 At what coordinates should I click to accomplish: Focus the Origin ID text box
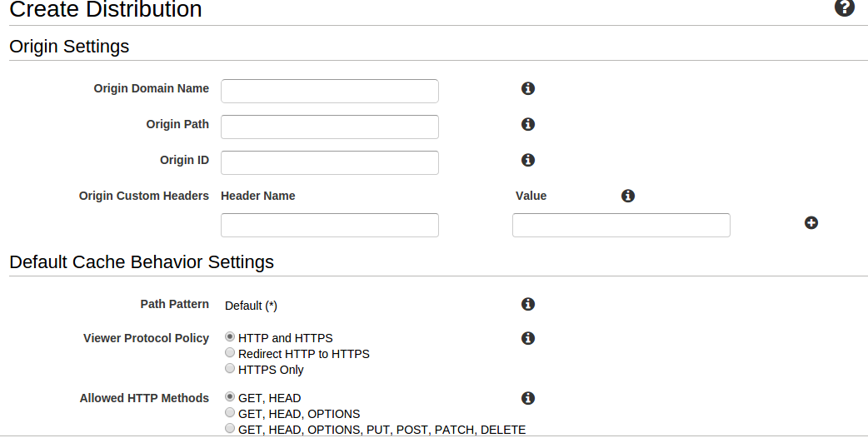click(330, 162)
